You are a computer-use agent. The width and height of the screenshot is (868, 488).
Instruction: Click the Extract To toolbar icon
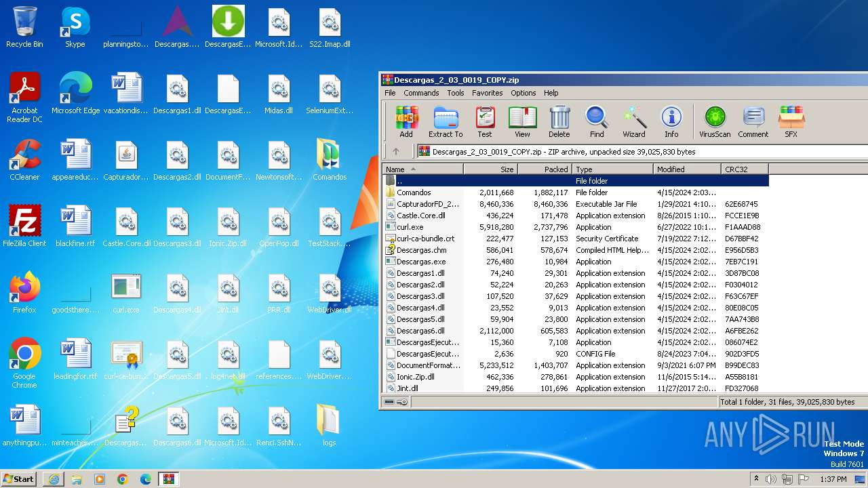coord(446,122)
